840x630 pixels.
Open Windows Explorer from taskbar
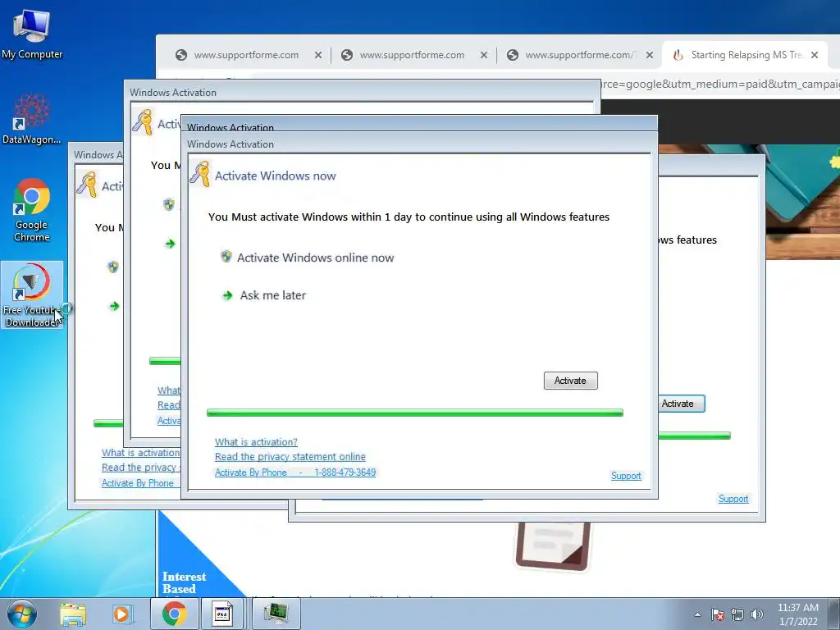(73, 614)
